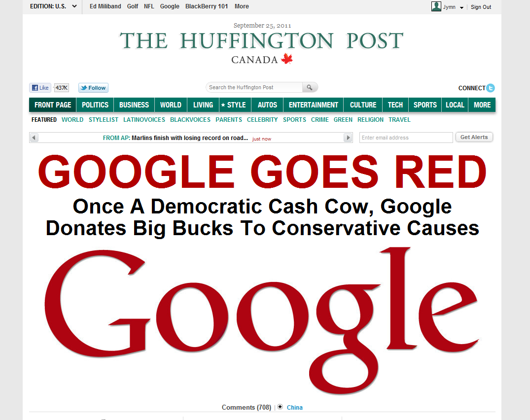Open the TRAVEL link
The image size is (530, 420).
(x=399, y=120)
